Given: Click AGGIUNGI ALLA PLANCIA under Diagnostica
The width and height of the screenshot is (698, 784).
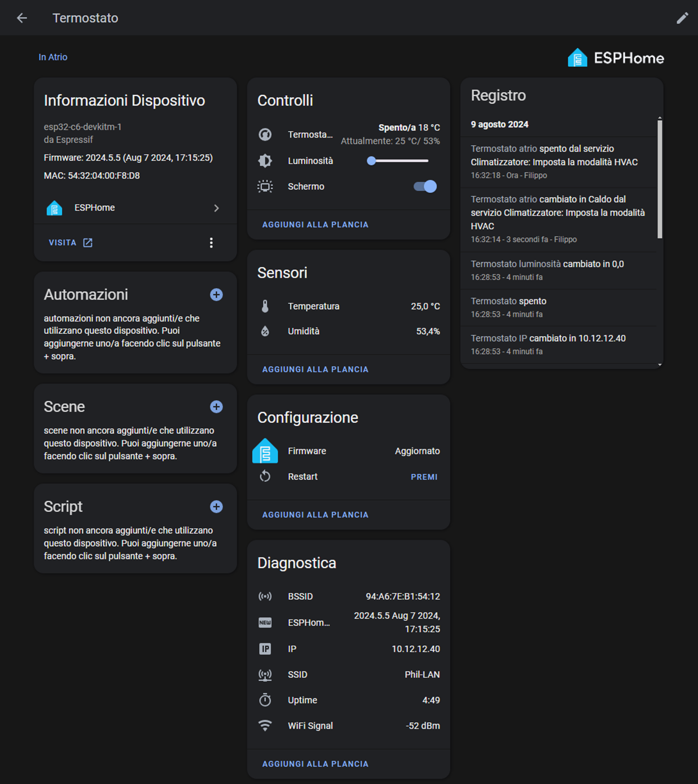Looking at the screenshot, I should [315, 764].
